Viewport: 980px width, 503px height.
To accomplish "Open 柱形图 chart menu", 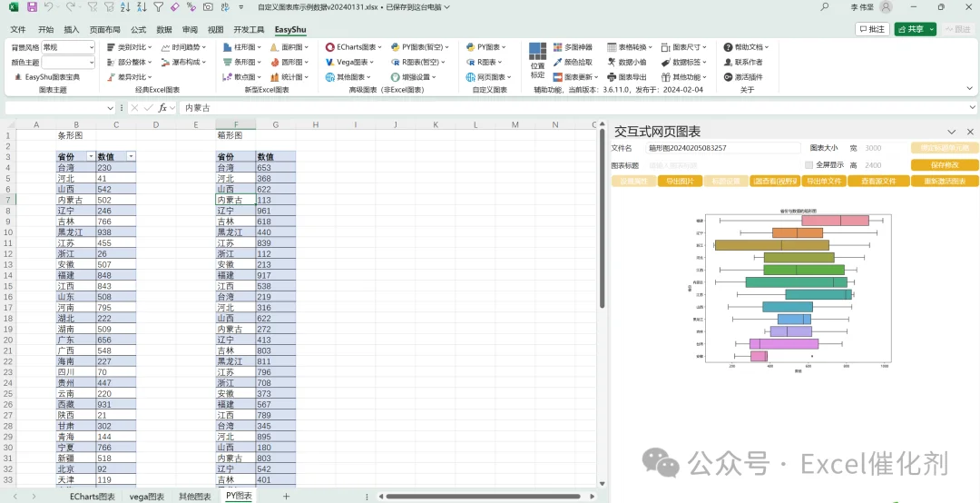I will 242,47.
